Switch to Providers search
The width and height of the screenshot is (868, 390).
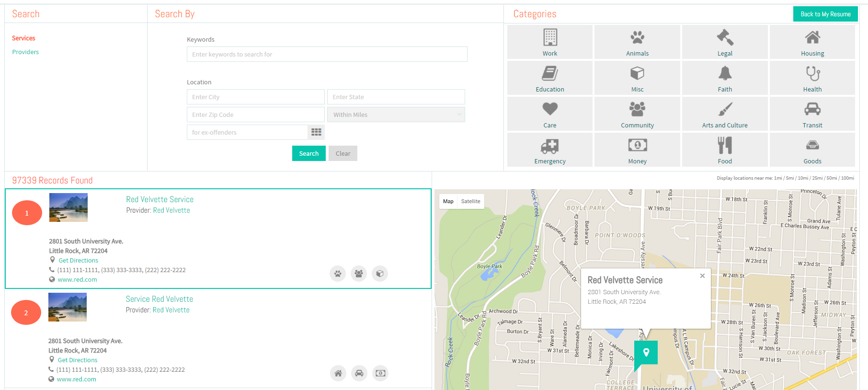coord(25,52)
